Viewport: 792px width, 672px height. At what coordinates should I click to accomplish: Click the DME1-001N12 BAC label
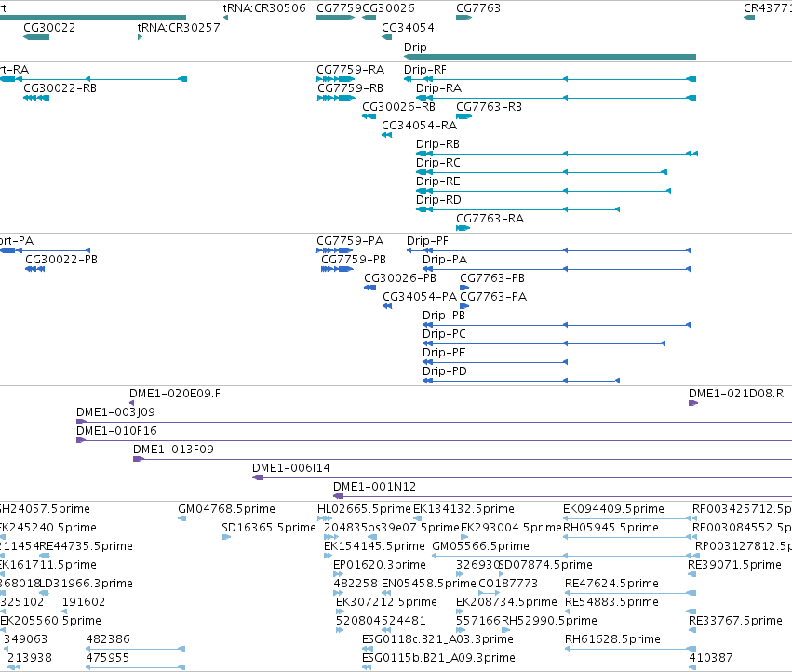click(x=375, y=487)
